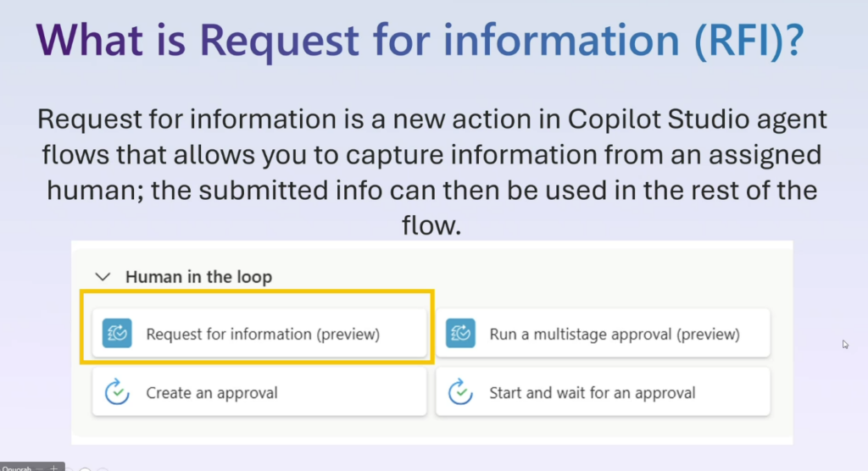Choose Request for information (preview) label
The width and height of the screenshot is (868, 471).
(x=263, y=334)
